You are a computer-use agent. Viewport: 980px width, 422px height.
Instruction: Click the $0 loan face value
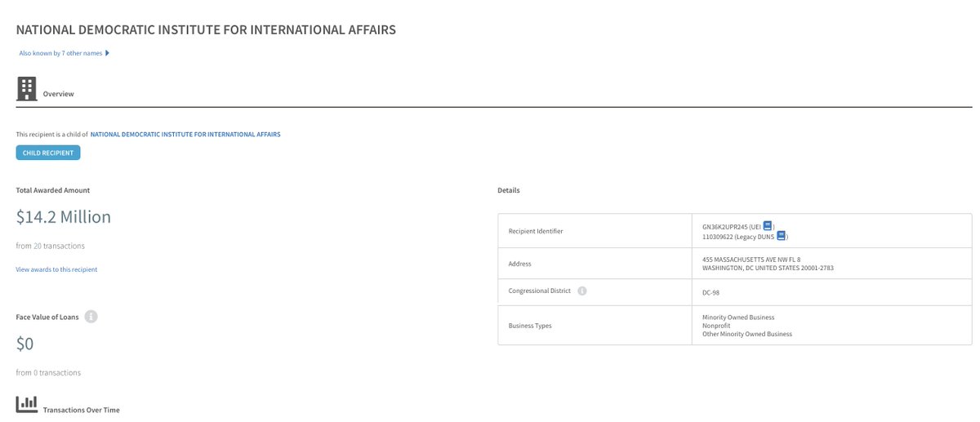coord(25,344)
